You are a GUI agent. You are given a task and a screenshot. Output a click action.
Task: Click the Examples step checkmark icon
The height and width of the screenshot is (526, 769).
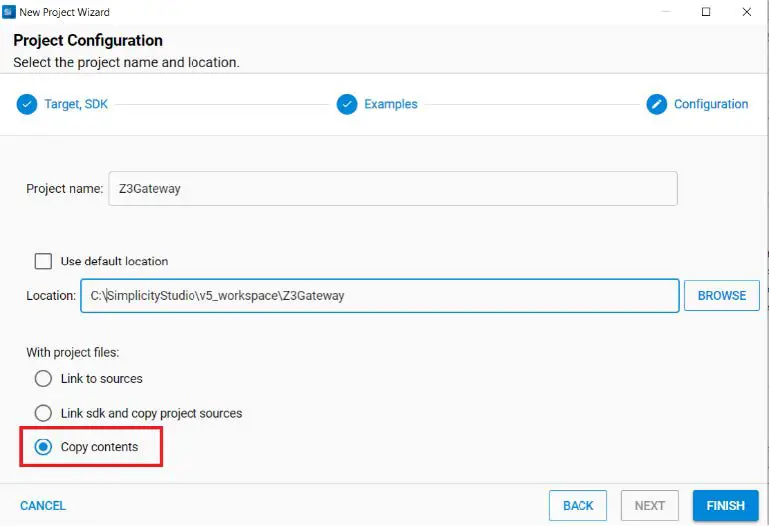click(347, 104)
